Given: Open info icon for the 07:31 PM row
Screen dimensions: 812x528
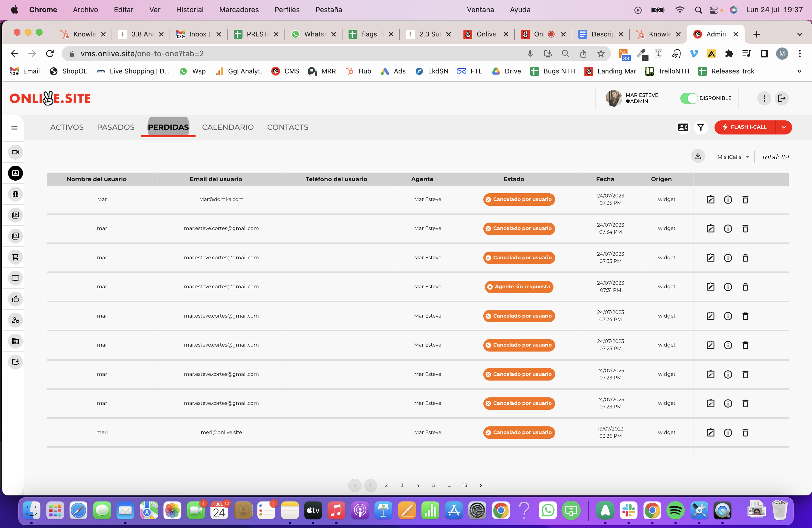Looking at the screenshot, I should (x=728, y=287).
